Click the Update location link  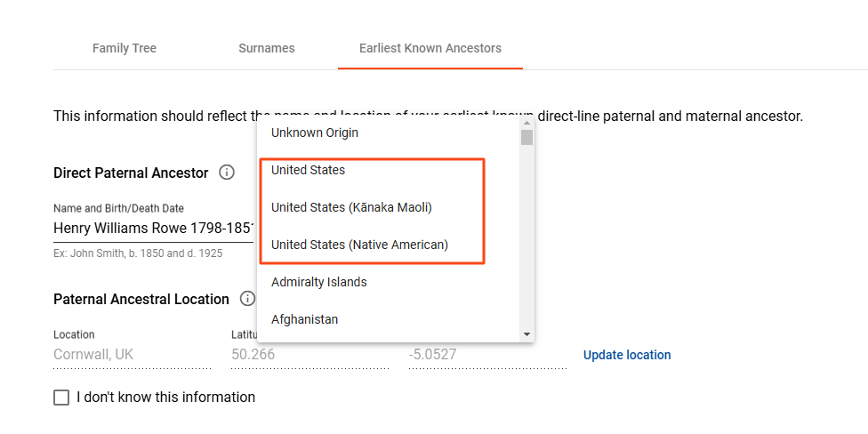point(627,355)
